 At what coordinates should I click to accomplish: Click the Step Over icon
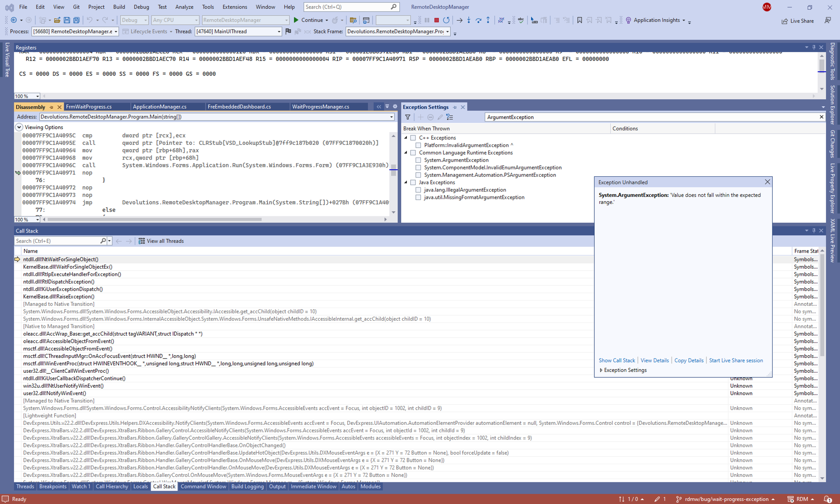(x=478, y=20)
